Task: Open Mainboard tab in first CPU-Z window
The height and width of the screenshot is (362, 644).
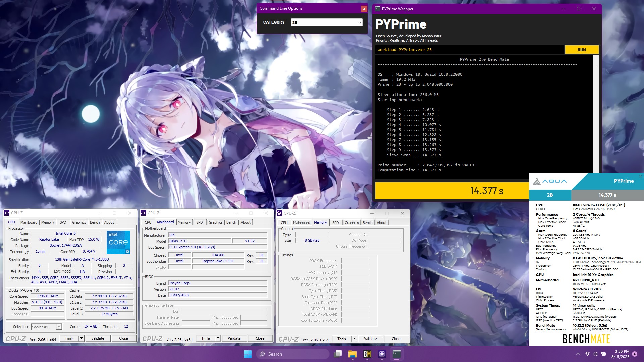Action: [x=29, y=222]
